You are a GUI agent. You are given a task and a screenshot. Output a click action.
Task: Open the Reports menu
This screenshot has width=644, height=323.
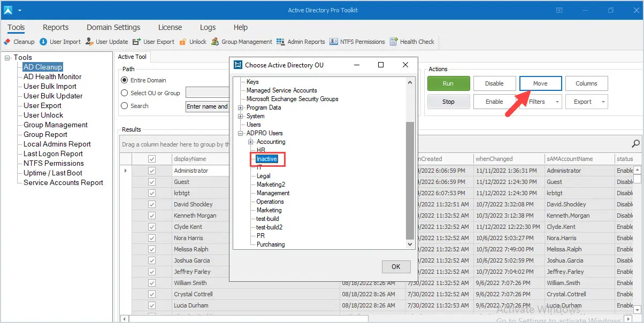(x=56, y=27)
